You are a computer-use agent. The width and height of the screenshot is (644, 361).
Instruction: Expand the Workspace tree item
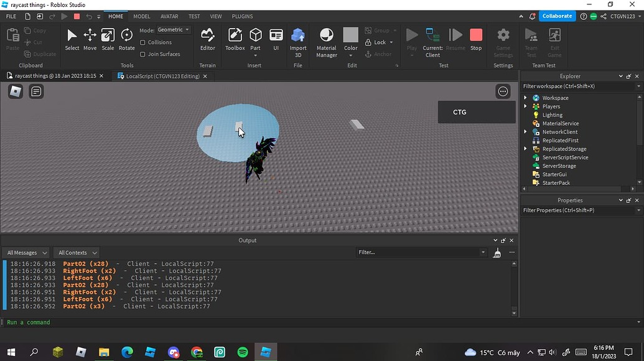[526, 98]
